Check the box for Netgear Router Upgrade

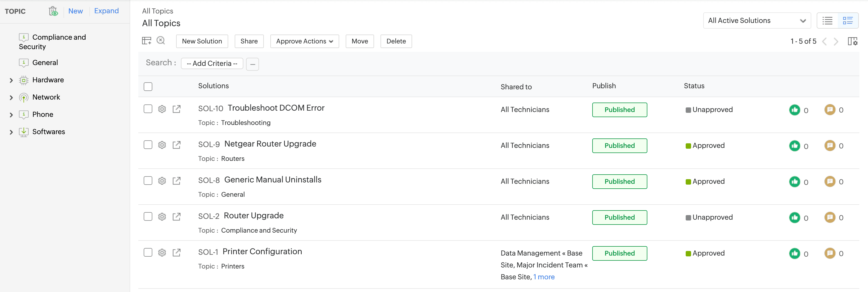148,145
